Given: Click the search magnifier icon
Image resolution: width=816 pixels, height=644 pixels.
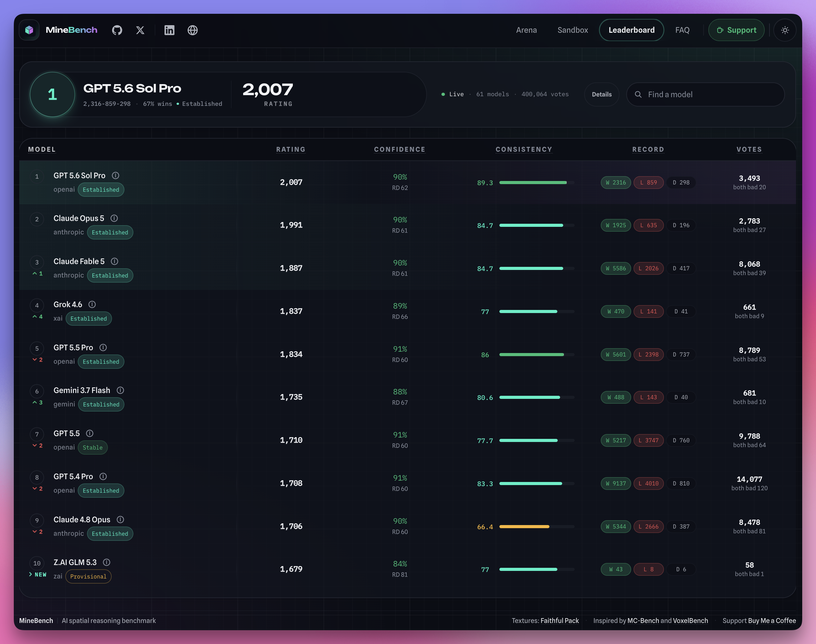Looking at the screenshot, I should point(638,94).
